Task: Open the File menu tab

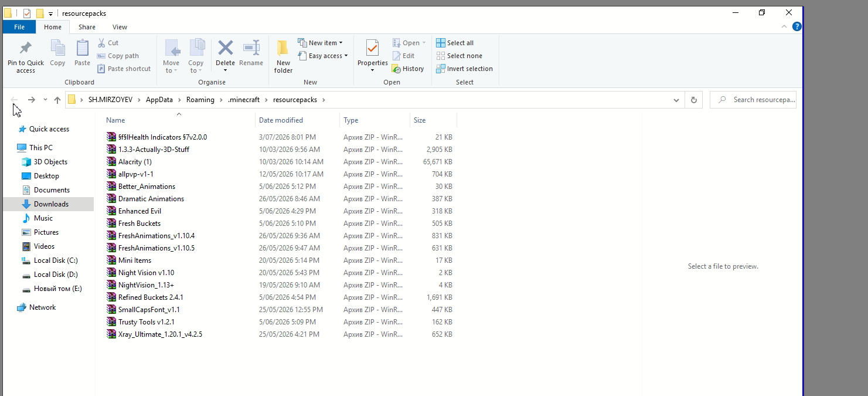Action: coord(19,27)
